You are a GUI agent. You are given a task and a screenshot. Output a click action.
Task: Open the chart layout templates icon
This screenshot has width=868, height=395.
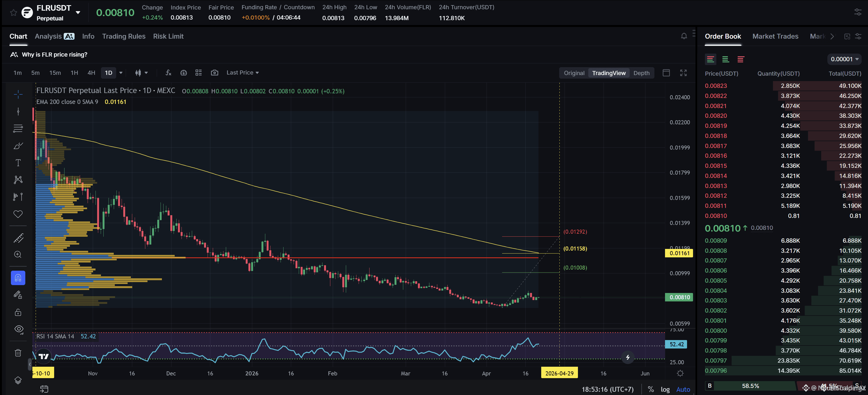[198, 73]
